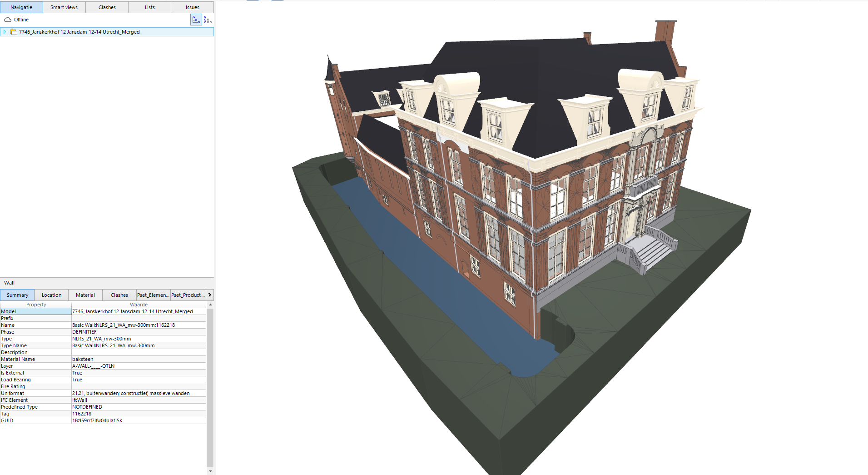Open the Pset_Product... properties tab
The image size is (868, 475).
coord(188,295)
